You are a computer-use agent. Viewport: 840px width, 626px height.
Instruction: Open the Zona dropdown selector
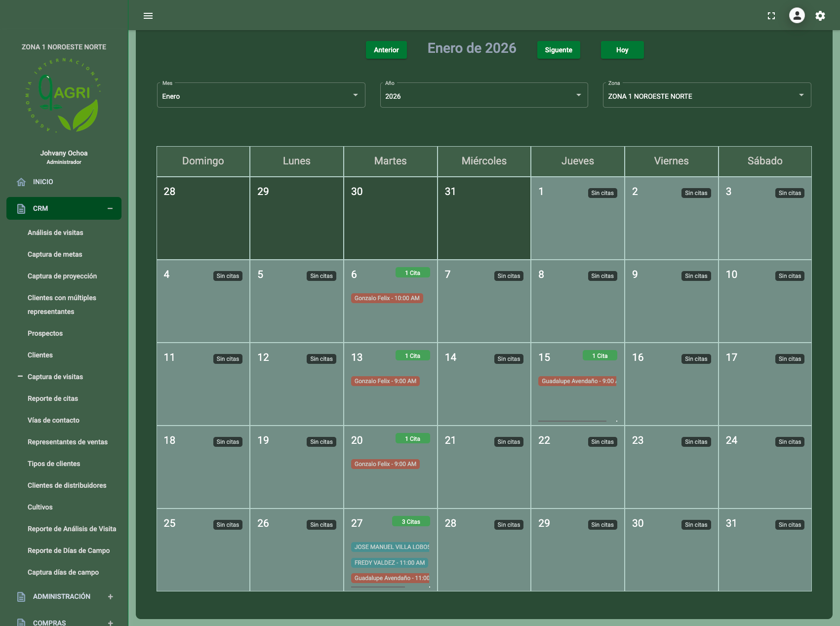click(x=706, y=96)
